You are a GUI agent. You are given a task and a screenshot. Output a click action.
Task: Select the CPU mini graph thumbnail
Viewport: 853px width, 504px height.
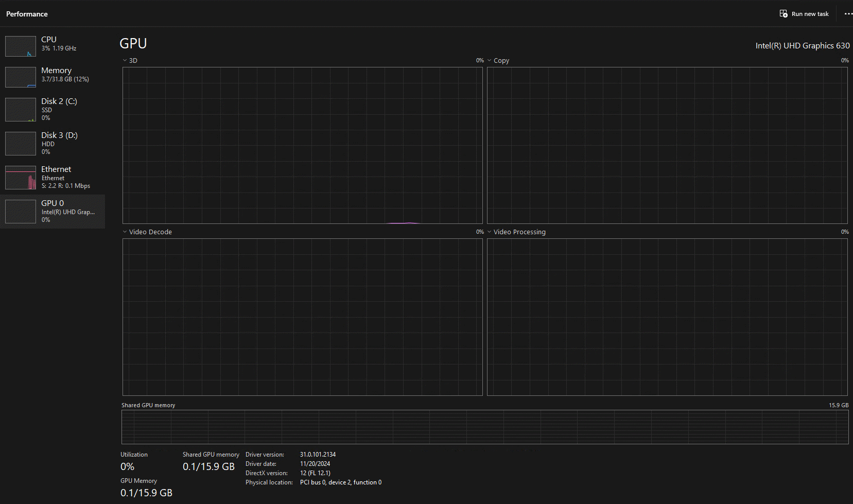(x=21, y=46)
